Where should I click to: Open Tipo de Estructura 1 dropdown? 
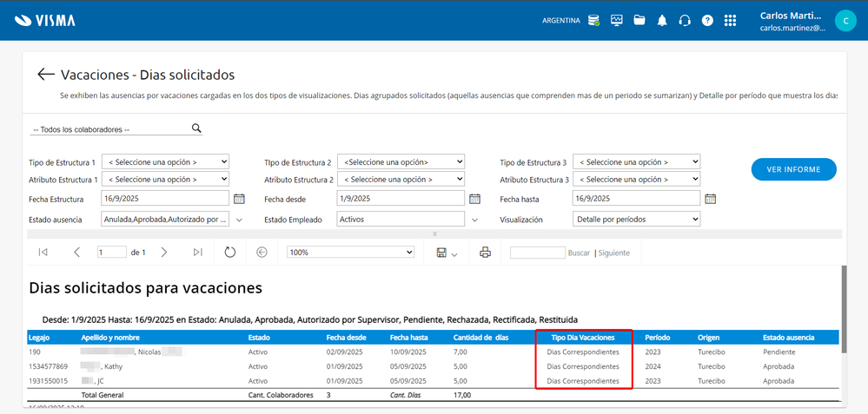tap(165, 162)
